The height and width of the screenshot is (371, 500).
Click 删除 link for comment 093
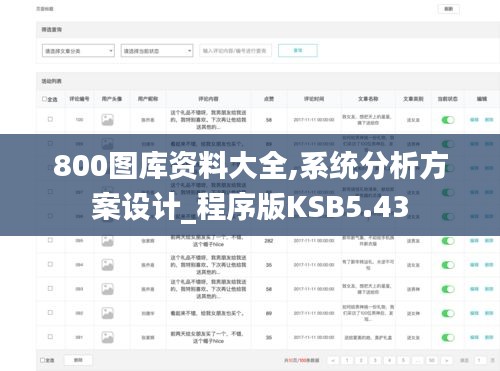pos(489,289)
